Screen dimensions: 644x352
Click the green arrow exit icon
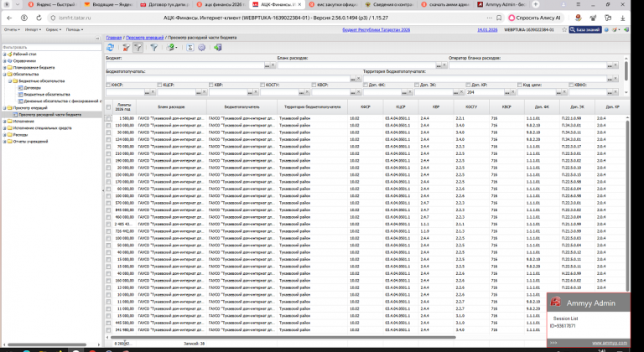[x=218, y=48]
